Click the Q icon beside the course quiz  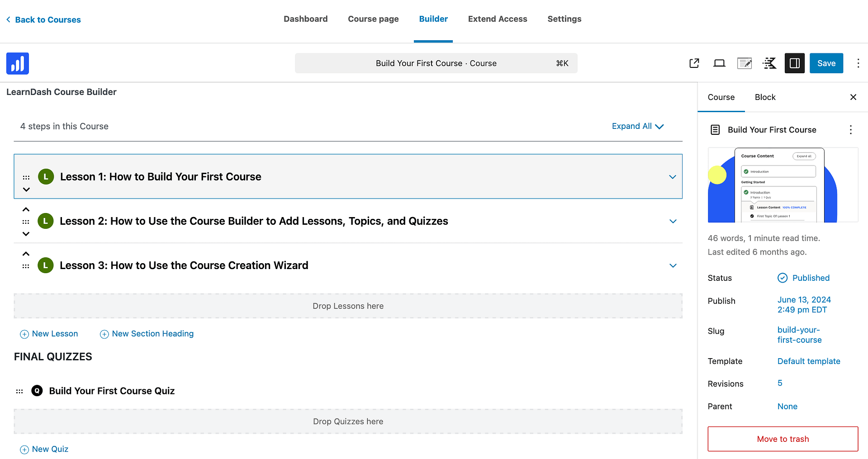tap(37, 391)
